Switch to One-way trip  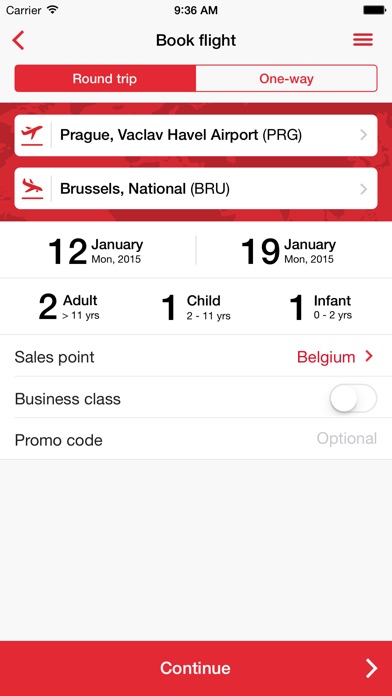(x=286, y=79)
